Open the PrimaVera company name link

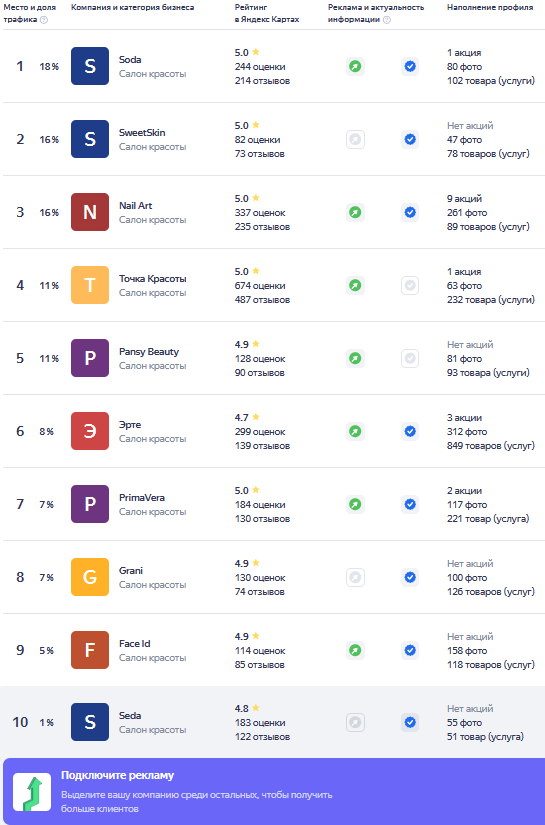click(x=142, y=498)
